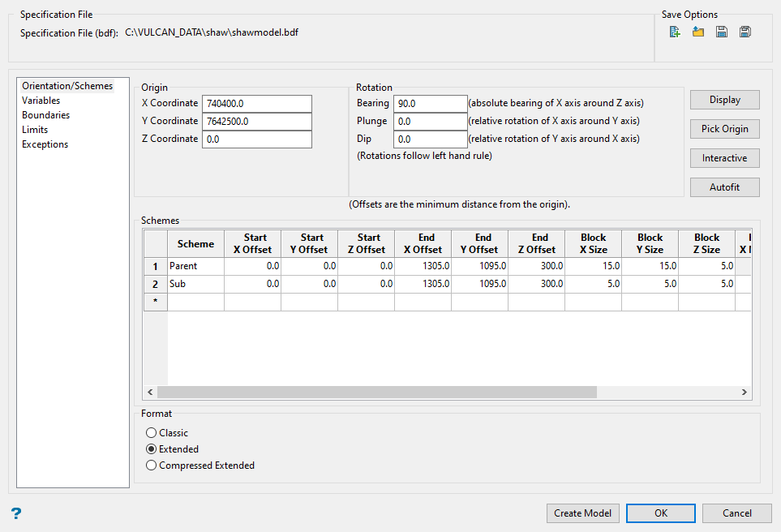The height and width of the screenshot is (532, 781).
Task: Switch to the Boundaries section
Action: click(45, 115)
